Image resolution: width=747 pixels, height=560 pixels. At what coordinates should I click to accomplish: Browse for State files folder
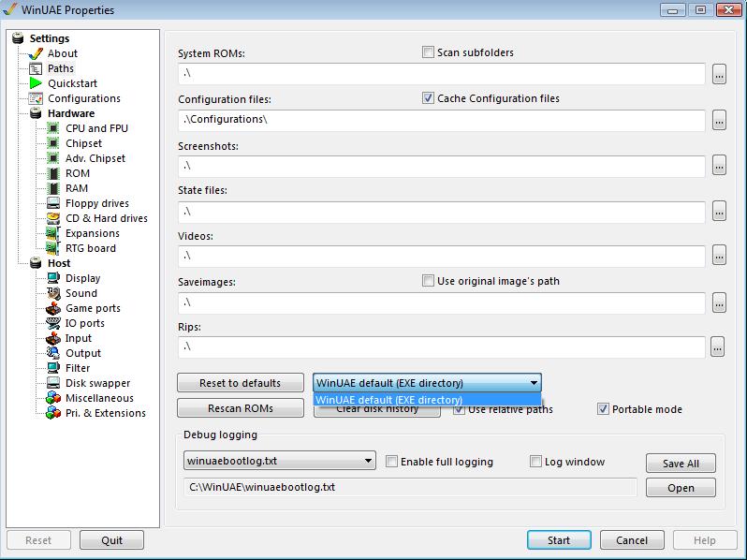(x=719, y=211)
